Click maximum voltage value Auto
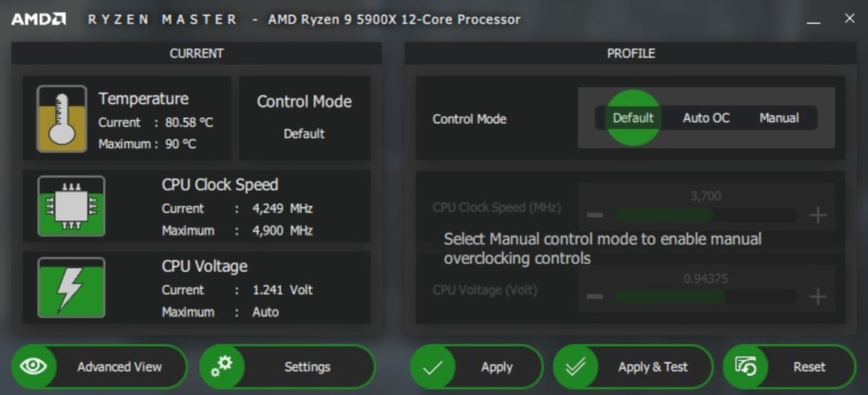This screenshot has height=395, width=868. pyautogui.click(x=265, y=312)
